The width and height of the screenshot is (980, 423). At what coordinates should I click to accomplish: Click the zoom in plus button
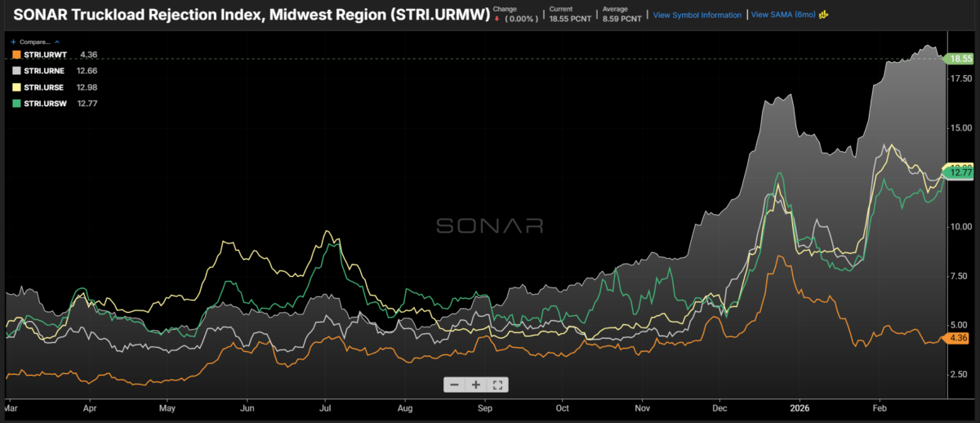pyautogui.click(x=476, y=385)
